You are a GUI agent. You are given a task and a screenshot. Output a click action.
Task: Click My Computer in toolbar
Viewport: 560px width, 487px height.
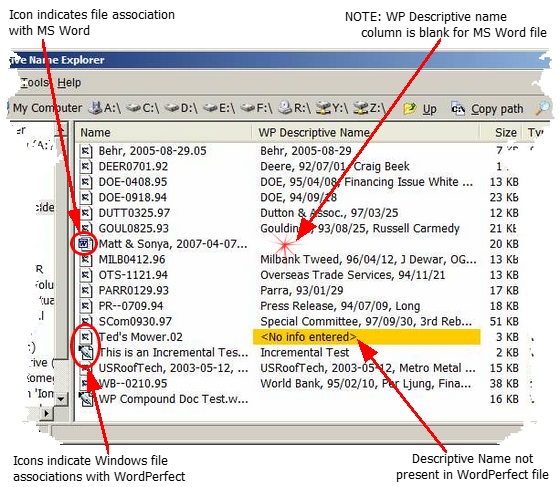click(x=47, y=108)
